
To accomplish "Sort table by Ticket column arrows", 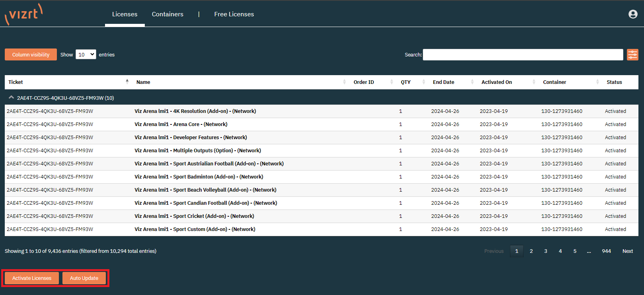I will coord(127,82).
